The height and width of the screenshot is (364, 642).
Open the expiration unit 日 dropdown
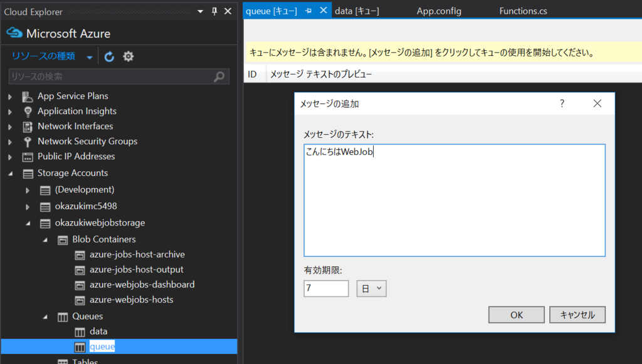(x=371, y=288)
